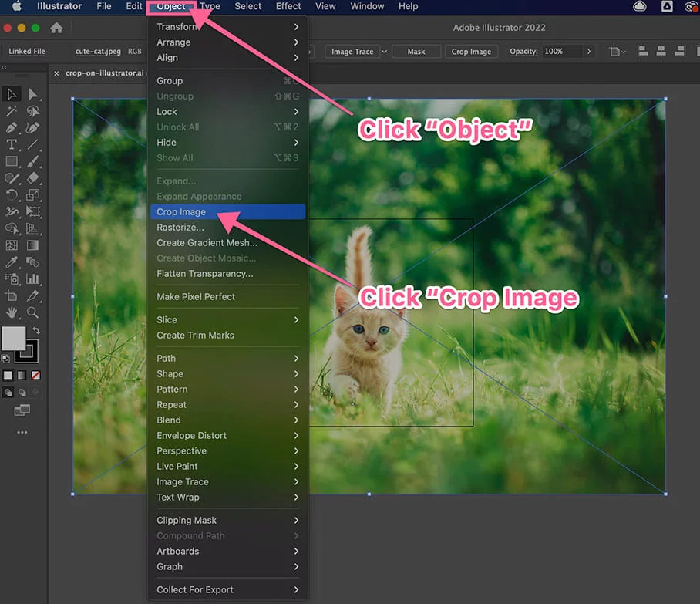This screenshot has height=604, width=700.
Task: Select the Mesh tool
Action: 12,245
